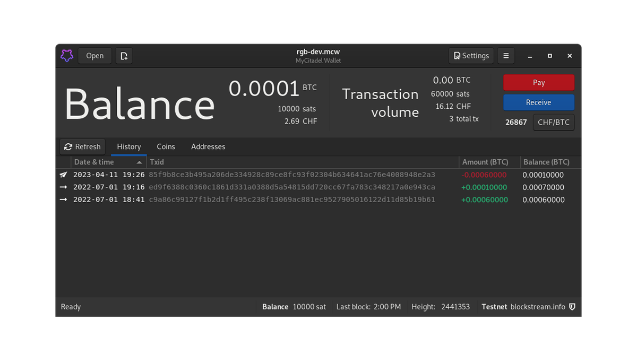Close the MyCitadel Wallet window

570,56
